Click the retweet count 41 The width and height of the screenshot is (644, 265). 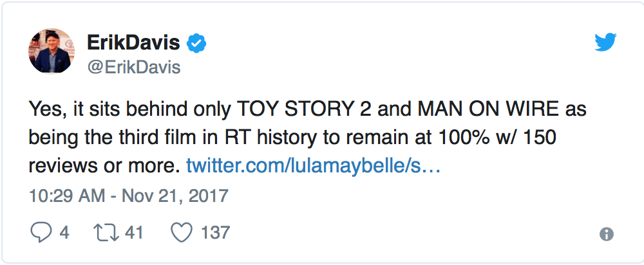click(x=133, y=232)
